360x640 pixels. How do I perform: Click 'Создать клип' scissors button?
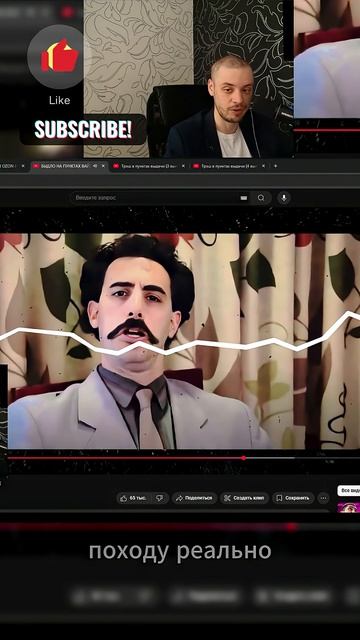point(244,498)
